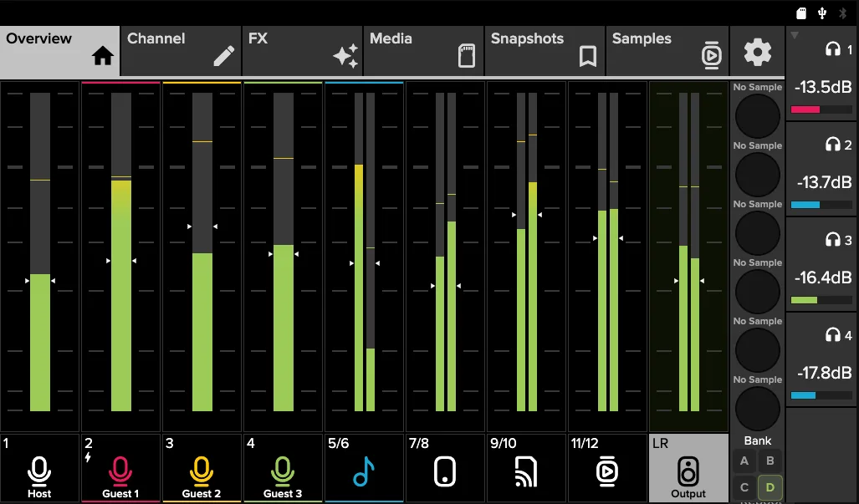Trigger the second No Sample pad
The image size is (859, 504).
(758, 175)
